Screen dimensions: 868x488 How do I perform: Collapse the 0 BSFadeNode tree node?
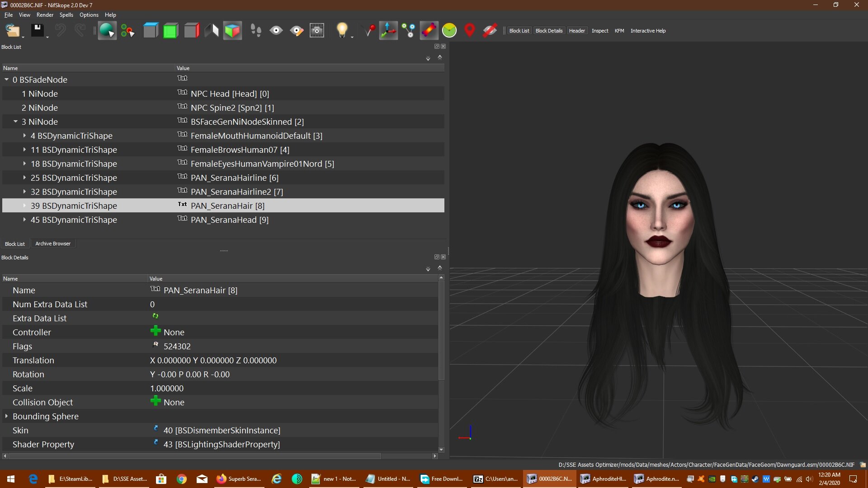[7, 80]
